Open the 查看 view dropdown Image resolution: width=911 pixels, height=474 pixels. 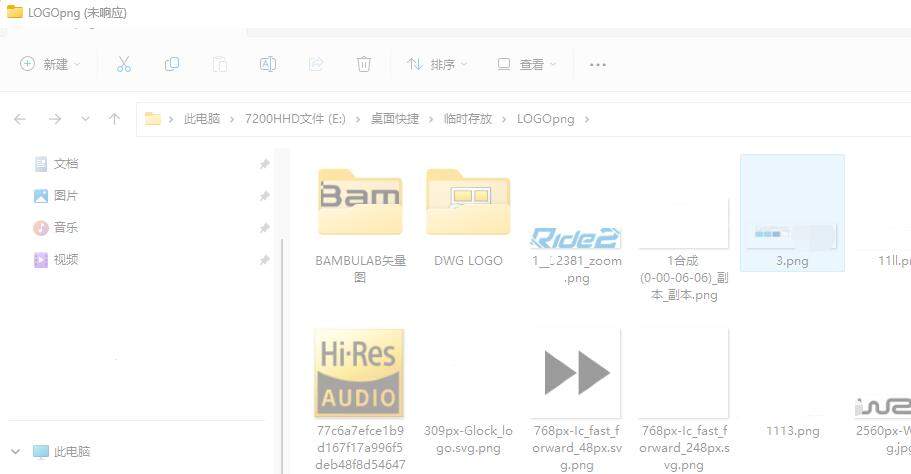[527, 64]
